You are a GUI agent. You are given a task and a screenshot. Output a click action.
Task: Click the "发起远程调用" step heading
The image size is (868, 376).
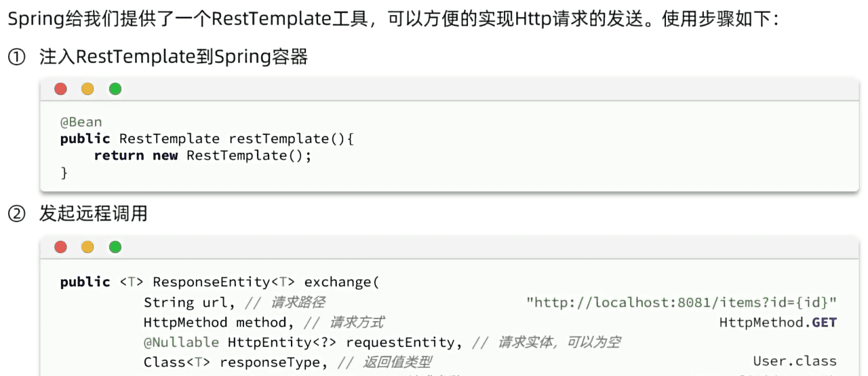click(x=93, y=214)
